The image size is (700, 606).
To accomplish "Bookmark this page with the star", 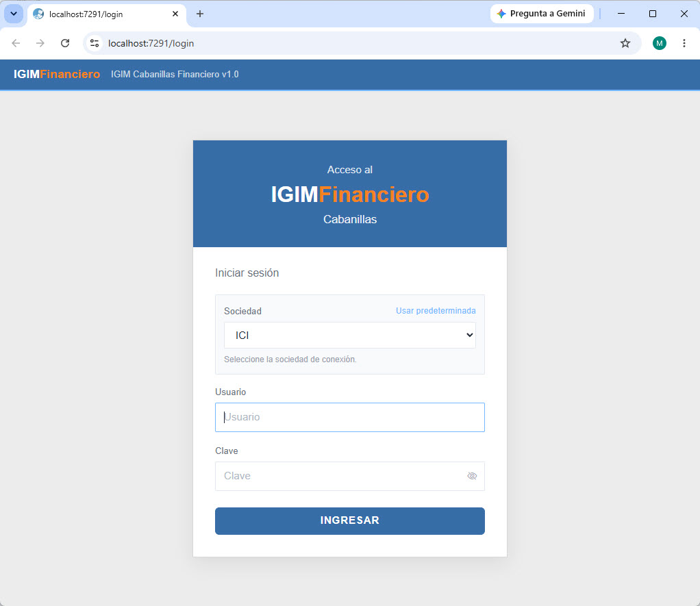I will [625, 43].
